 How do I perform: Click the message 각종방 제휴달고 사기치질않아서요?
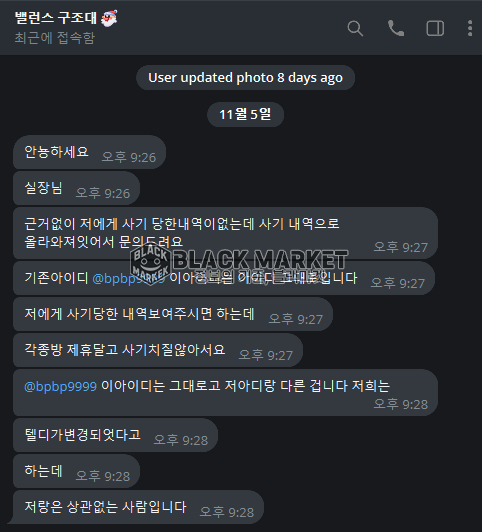tap(158, 350)
